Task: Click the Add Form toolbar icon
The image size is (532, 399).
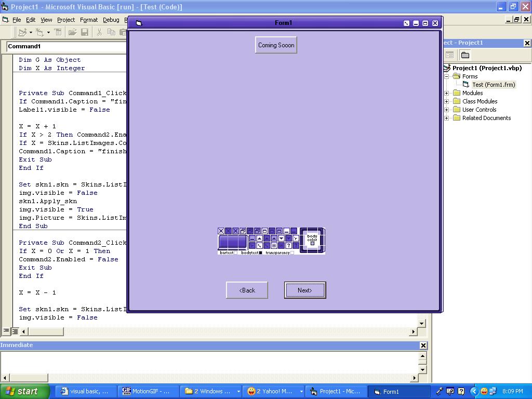Action: pyautogui.click(x=39, y=32)
